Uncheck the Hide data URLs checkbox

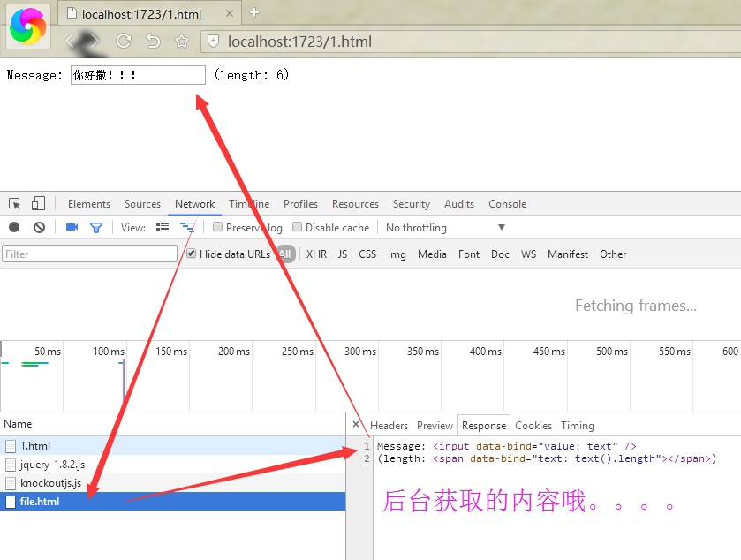click(x=191, y=254)
